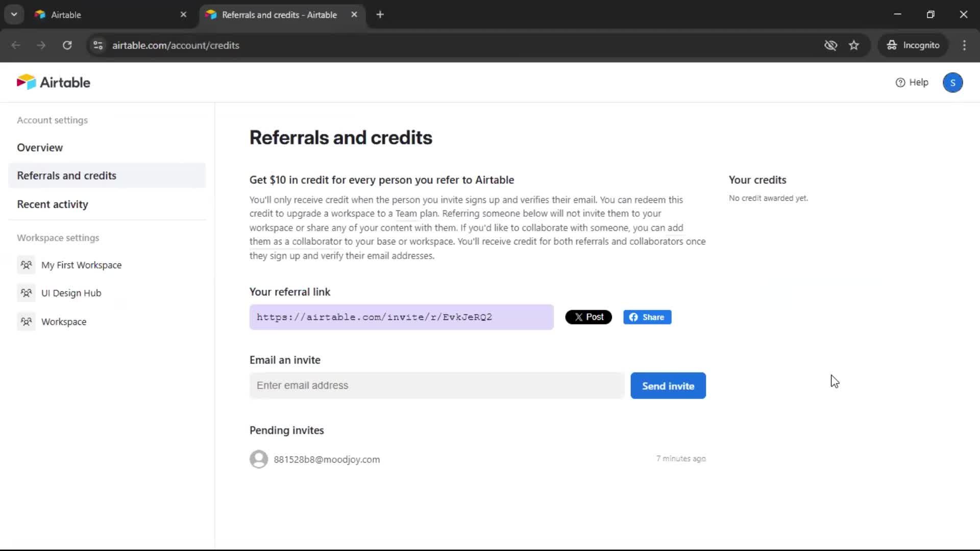Click the Workspace people icon
This screenshot has width=980, height=551.
(x=26, y=321)
